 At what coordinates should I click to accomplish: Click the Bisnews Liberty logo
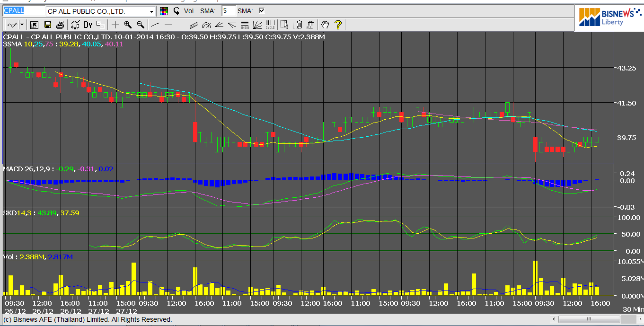[x=609, y=18]
